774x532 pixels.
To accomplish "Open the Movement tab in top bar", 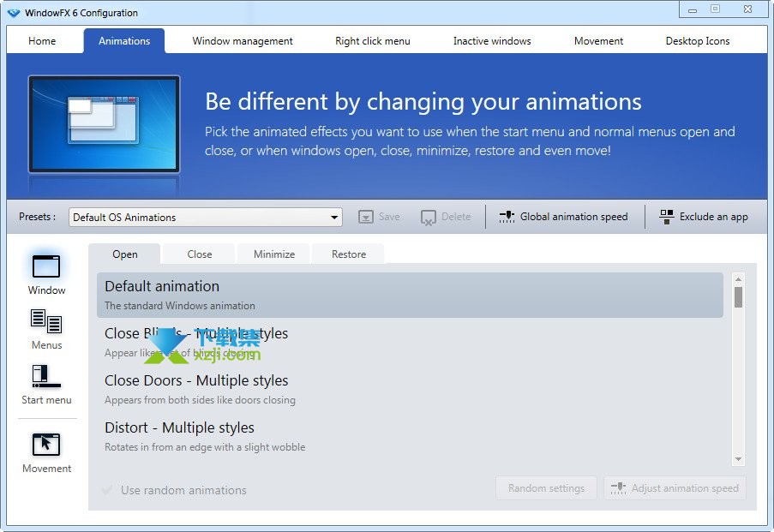I will (598, 41).
